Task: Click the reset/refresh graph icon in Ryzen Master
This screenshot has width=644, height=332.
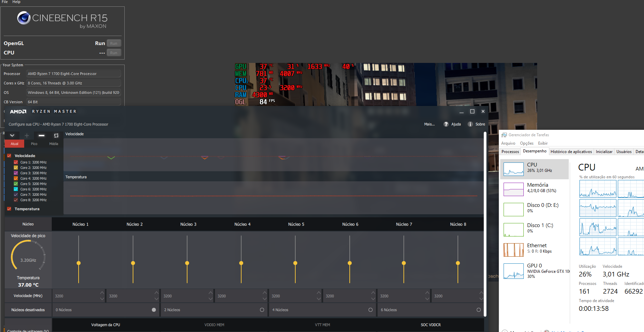Action: [x=56, y=136]
